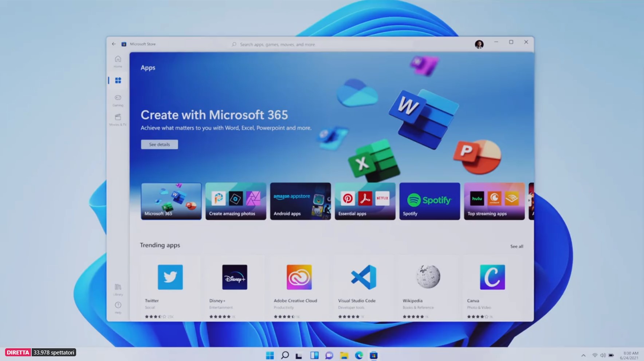The width and height of the screenshot is (644, 361).
Task: Click the Wikipedia app name text
Action: point(412,301)
